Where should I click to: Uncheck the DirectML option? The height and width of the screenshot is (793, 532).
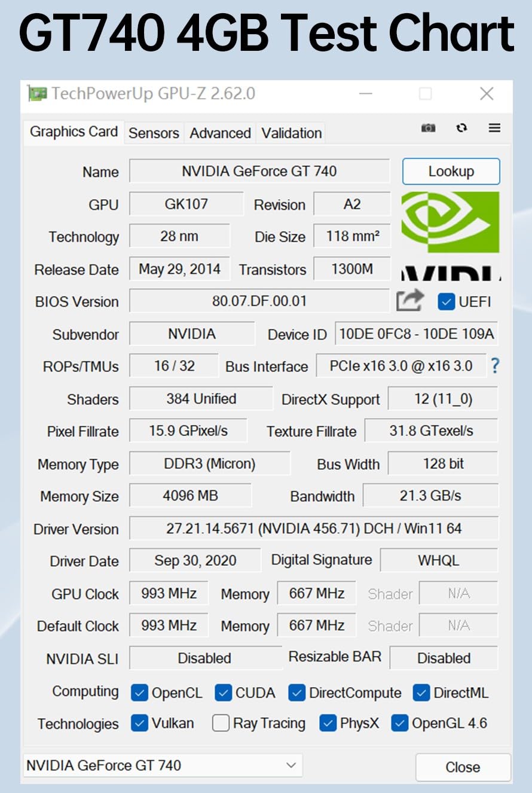point(421,693)
